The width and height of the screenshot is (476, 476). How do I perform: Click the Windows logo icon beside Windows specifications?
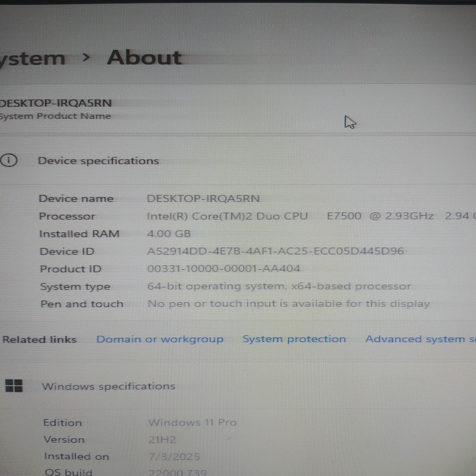point(14,386)
